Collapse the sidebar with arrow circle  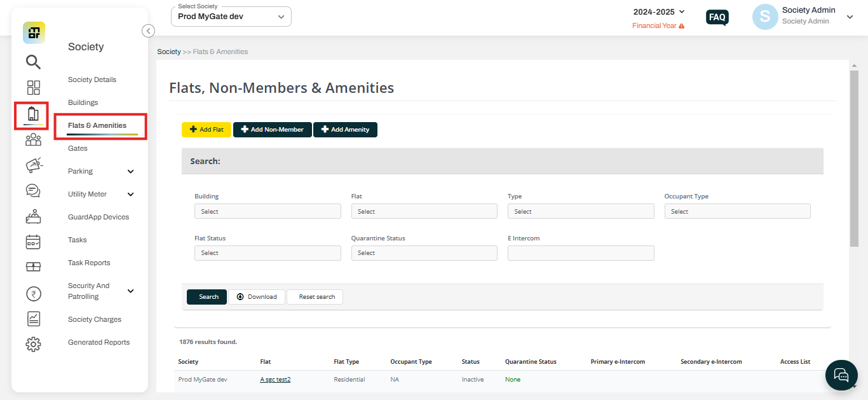(x=148, y=31)
